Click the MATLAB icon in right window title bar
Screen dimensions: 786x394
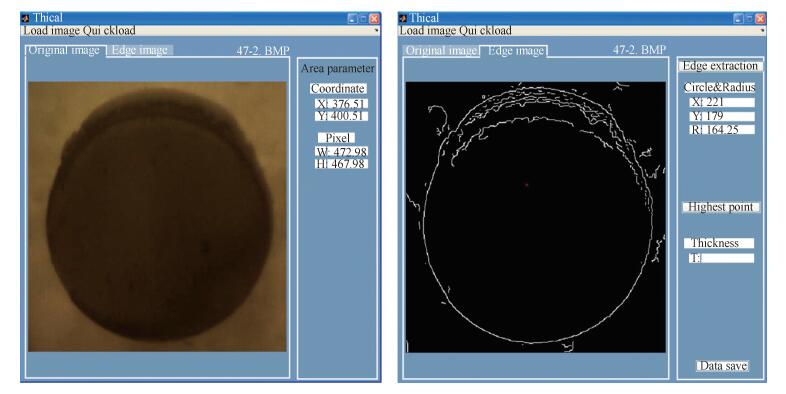403,19
